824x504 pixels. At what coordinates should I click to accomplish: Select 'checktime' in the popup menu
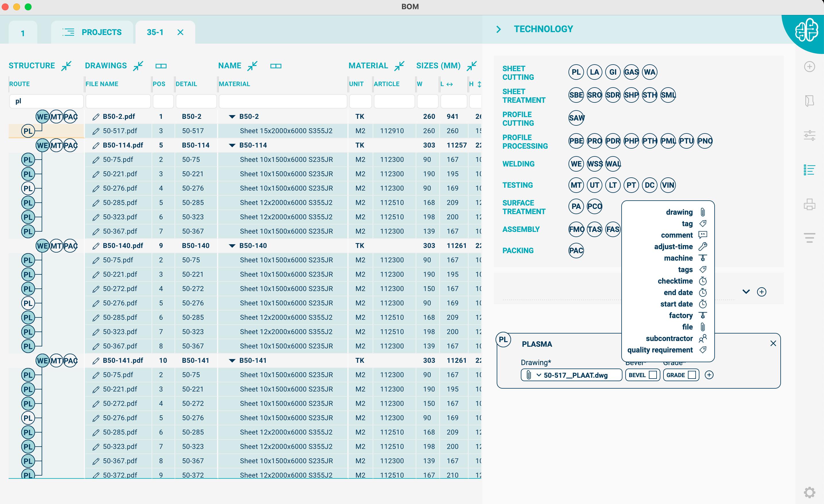coord(682,281)
